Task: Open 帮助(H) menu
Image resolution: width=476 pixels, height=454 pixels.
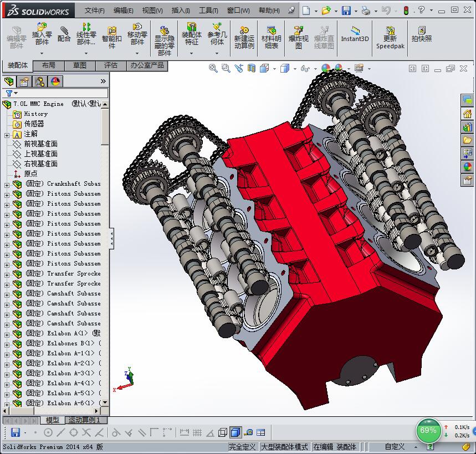Action: click(x=269, y=11)
